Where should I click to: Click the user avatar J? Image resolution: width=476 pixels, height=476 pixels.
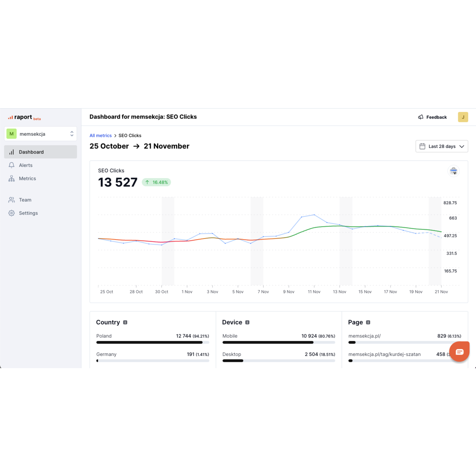[463, 117]
